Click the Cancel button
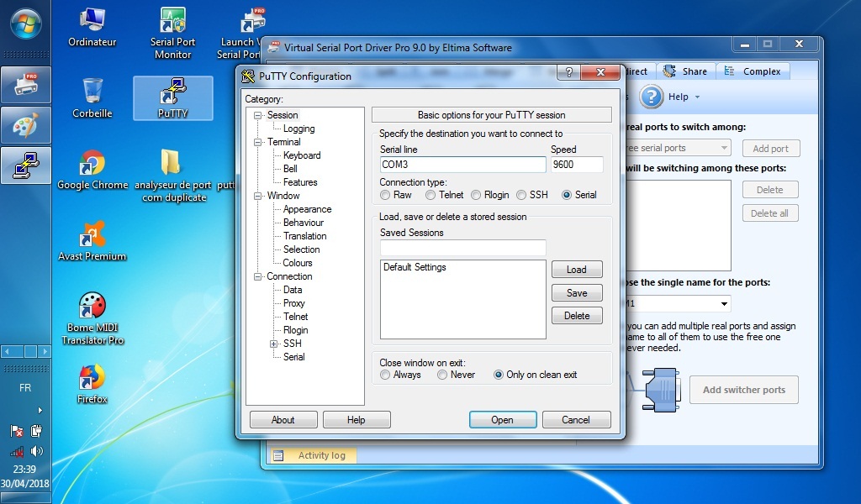861x504 pixels. 576,420
